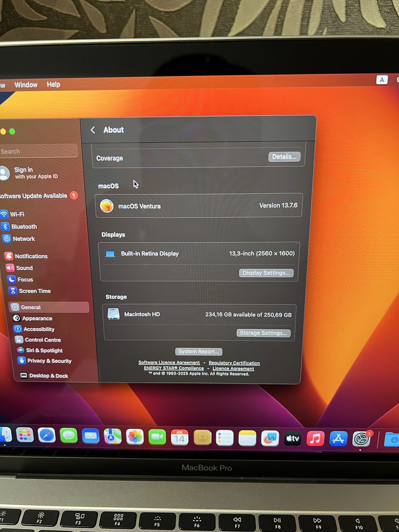Go back from the About page
Screen dimensions: 399x532
(x=93, y=130)
